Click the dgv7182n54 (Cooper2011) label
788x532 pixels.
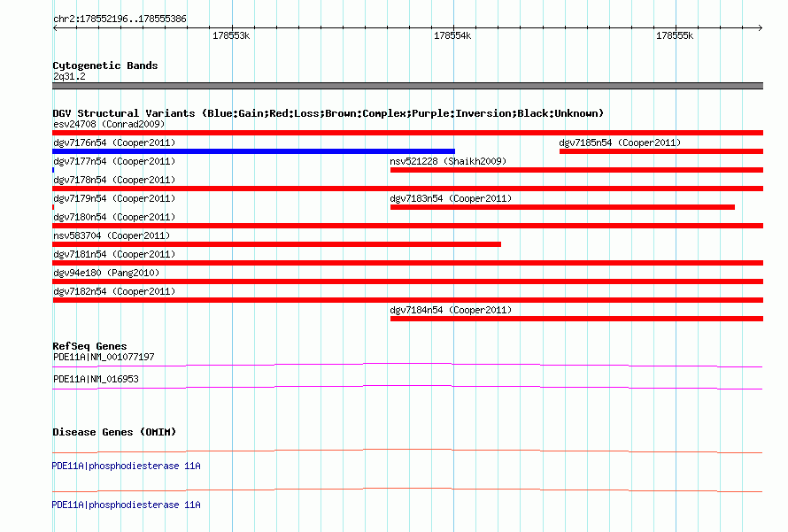(x=114, y=291)
